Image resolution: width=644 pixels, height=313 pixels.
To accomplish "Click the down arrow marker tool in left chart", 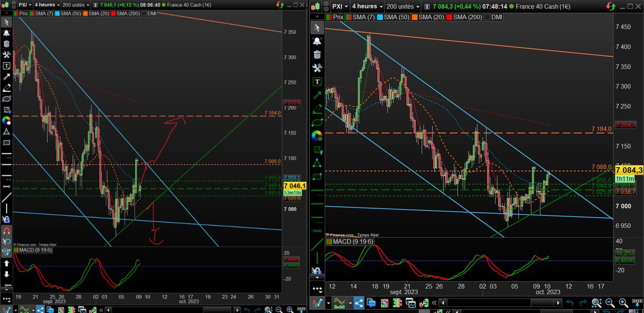I will pyautogui.click(x=6, y=274).
